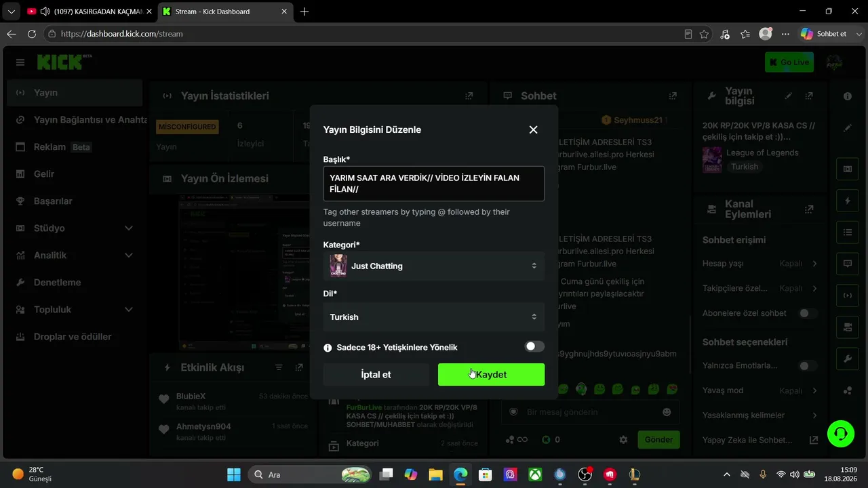Image resolution: width=868 pixels, height=488 pixels.
Task: Open Hesap yaşı setting
Action: (x=759, y=263)
